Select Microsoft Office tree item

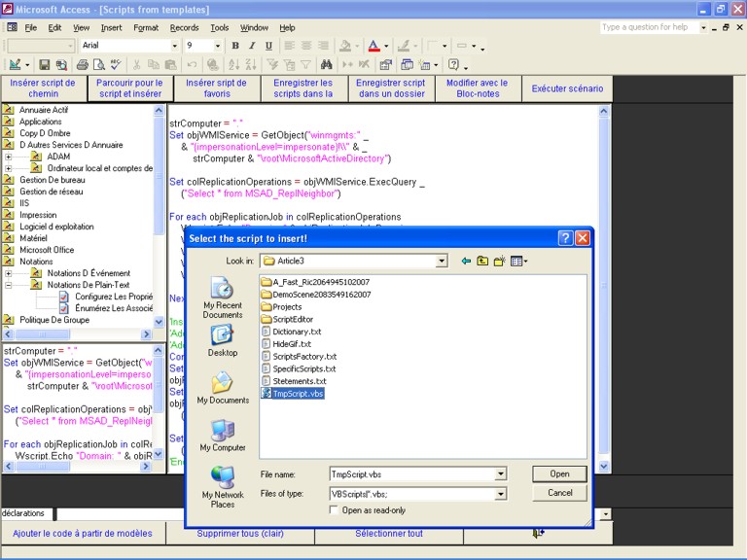(47, 250)
